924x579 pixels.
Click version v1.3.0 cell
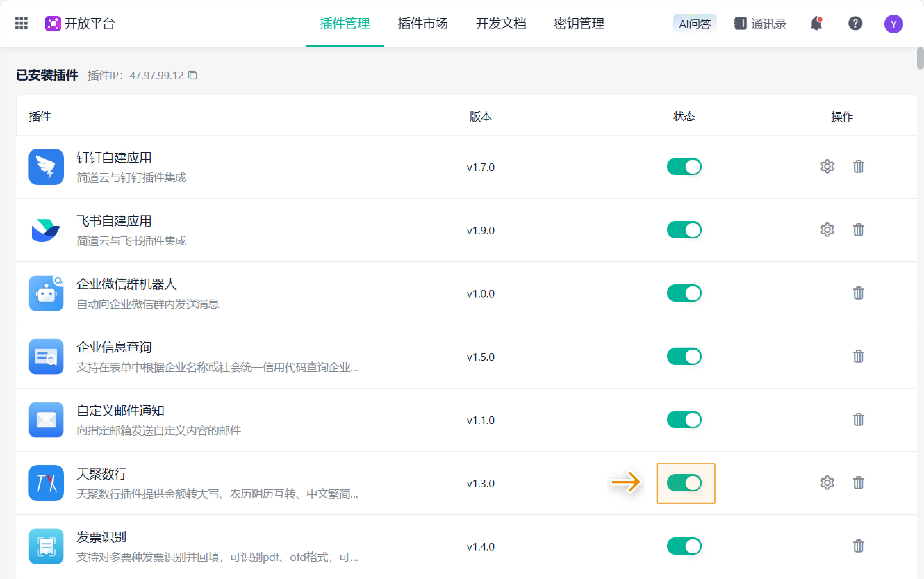coord(480,483)
